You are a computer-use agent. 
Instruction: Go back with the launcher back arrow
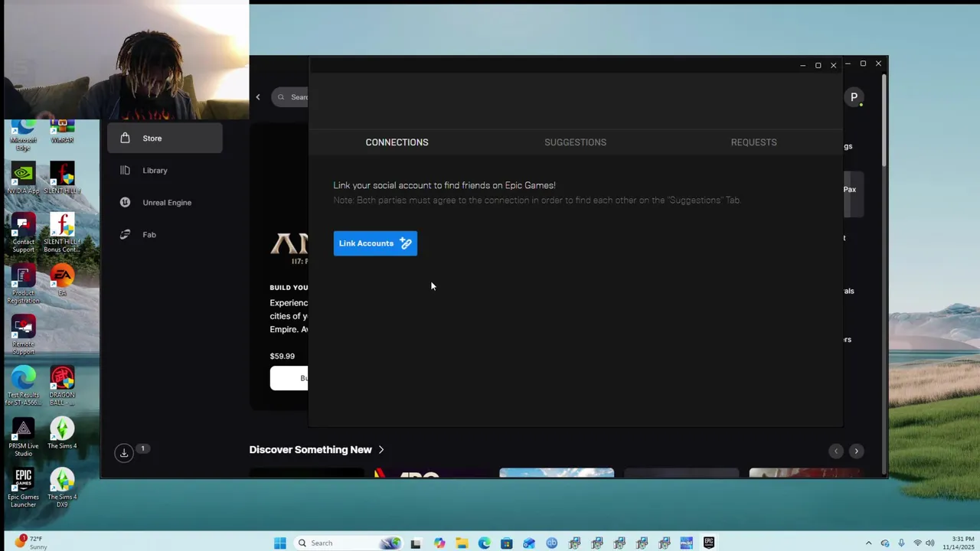point(258,97)
